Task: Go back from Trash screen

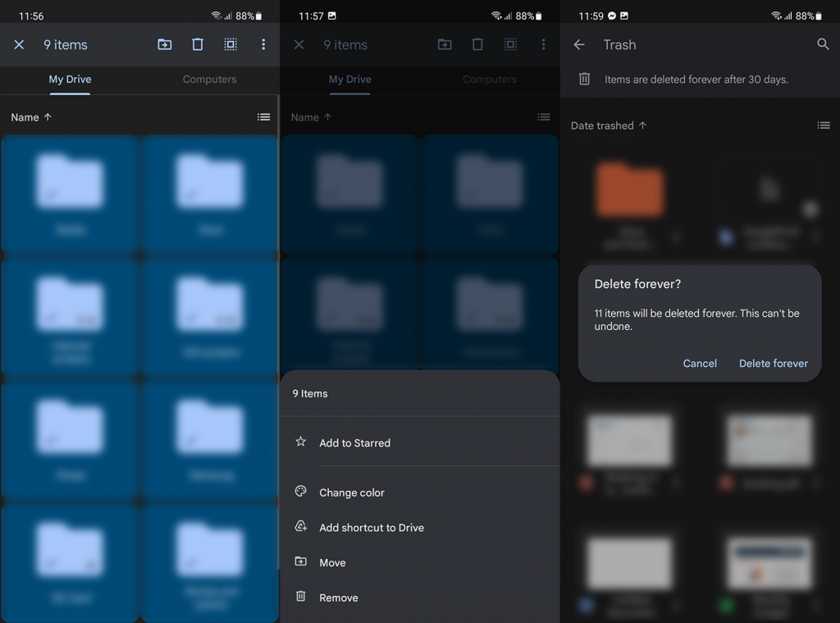Action: (579, 44)
